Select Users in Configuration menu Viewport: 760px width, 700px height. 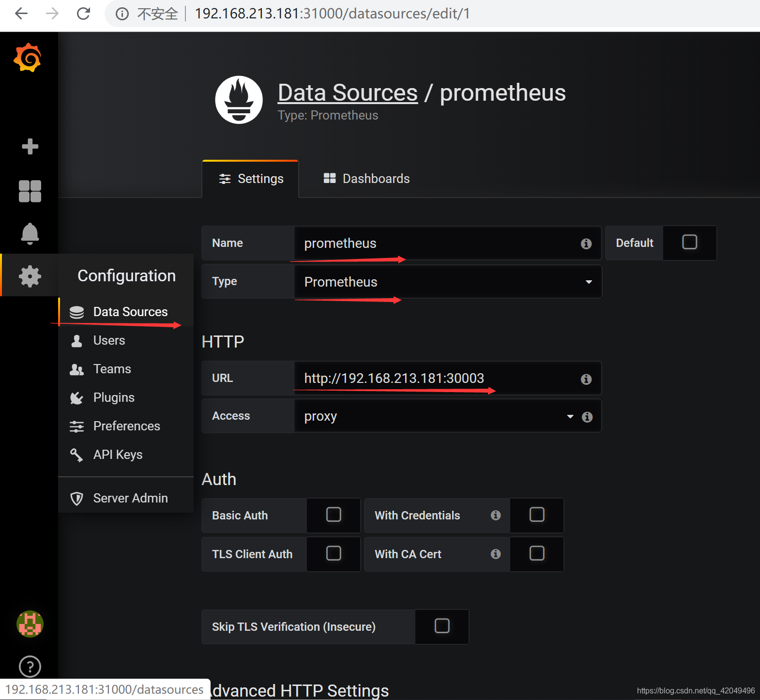pyautogui.click(x=126, y=340)
